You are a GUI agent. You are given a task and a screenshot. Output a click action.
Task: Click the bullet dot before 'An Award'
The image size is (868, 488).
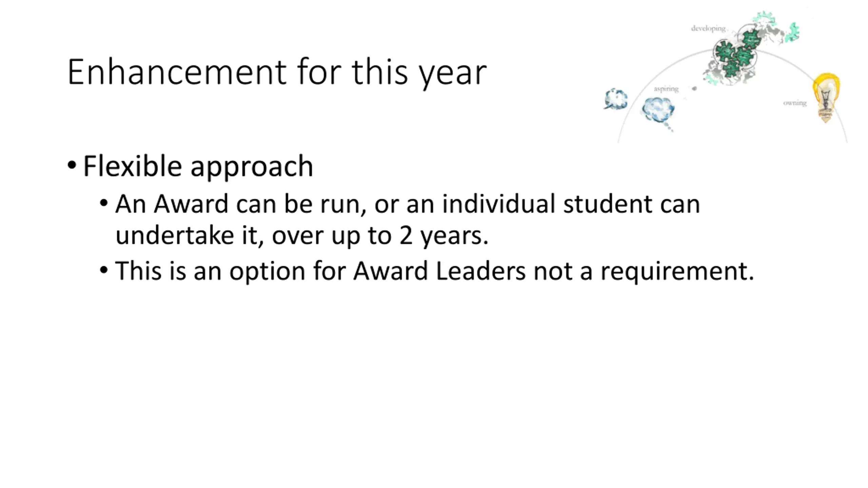[104, 204]
